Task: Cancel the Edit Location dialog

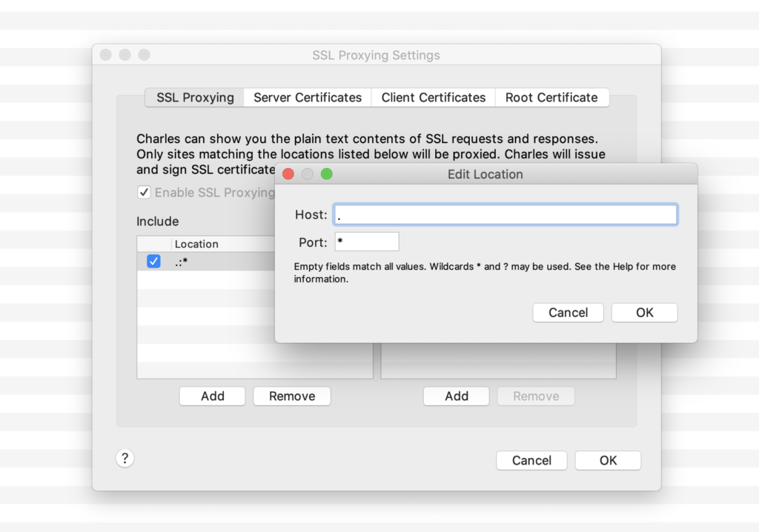Action: (x=568, y=313)
